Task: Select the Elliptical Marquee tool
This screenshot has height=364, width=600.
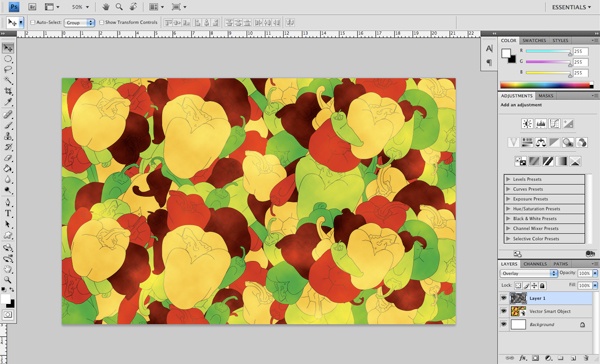Action: click(8, 59)
